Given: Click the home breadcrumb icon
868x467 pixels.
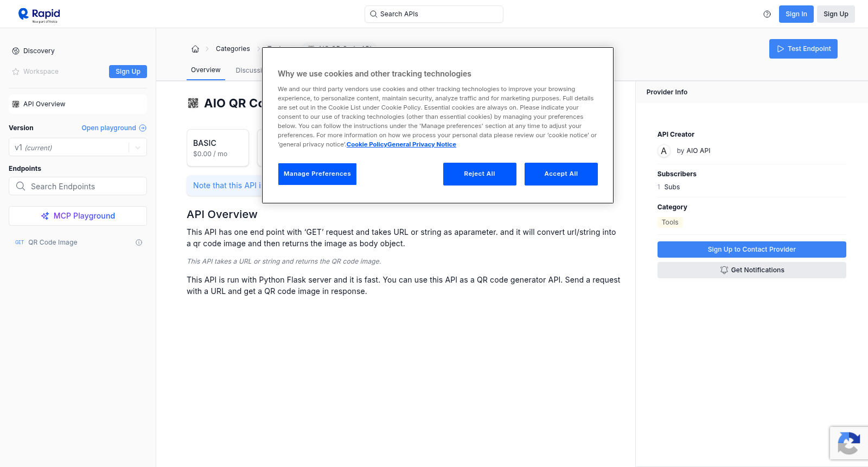Looking at the screenshot, I should [x=195, y=49].
